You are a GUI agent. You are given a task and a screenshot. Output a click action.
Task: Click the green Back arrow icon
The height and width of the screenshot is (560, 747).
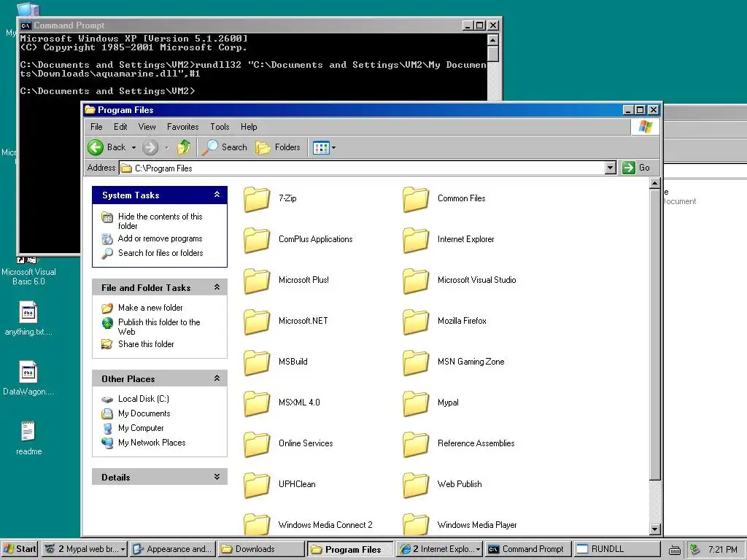(x=96, y=147)
